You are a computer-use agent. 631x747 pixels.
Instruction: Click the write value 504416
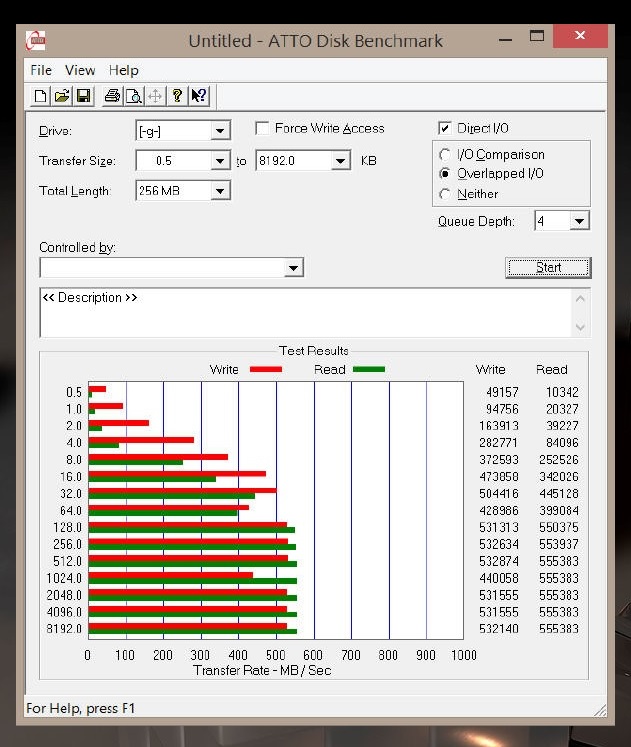coord(499,494)
